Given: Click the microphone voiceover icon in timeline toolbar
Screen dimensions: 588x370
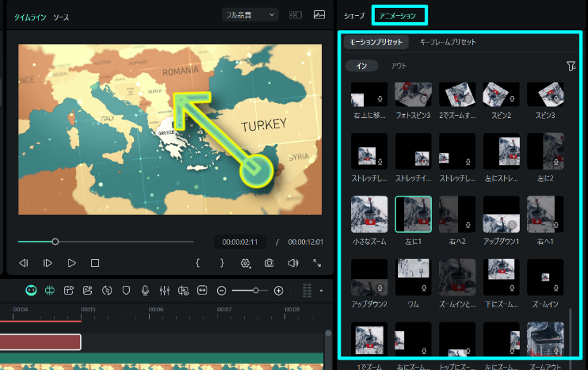Looking at the screenshot, I should (145, 291).
